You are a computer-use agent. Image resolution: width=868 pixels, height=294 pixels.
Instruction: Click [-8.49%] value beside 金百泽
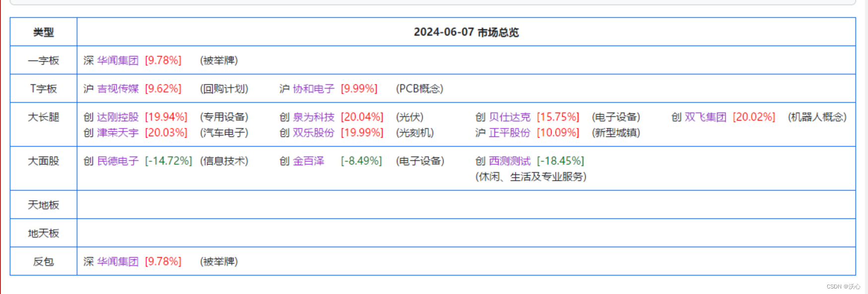point(361,161)
